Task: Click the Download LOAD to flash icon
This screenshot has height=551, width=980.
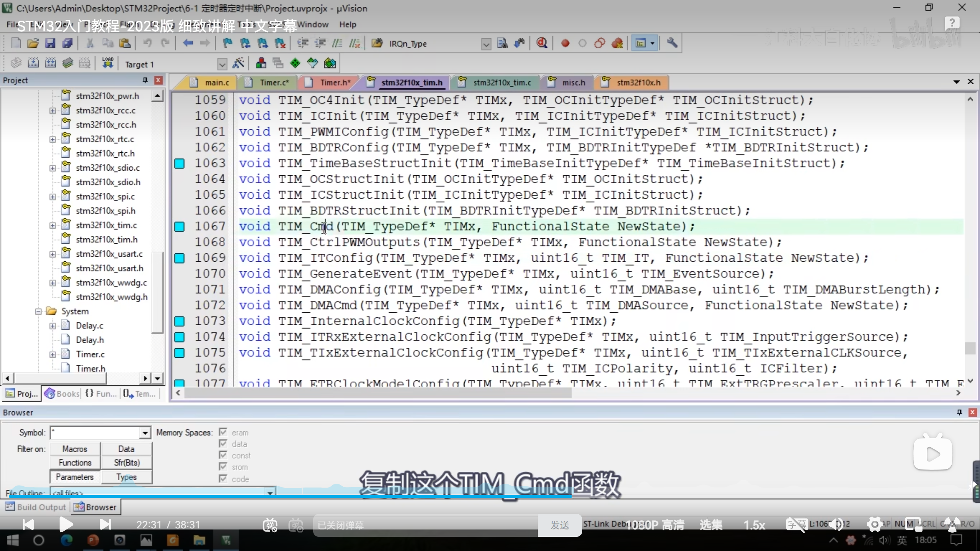Action: 108,63
